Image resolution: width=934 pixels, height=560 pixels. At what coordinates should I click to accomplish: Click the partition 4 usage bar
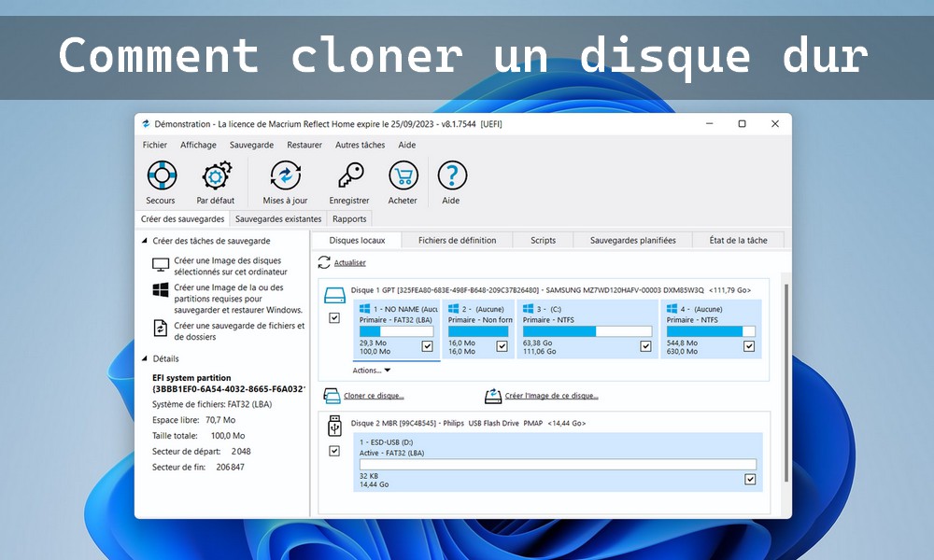711,331
